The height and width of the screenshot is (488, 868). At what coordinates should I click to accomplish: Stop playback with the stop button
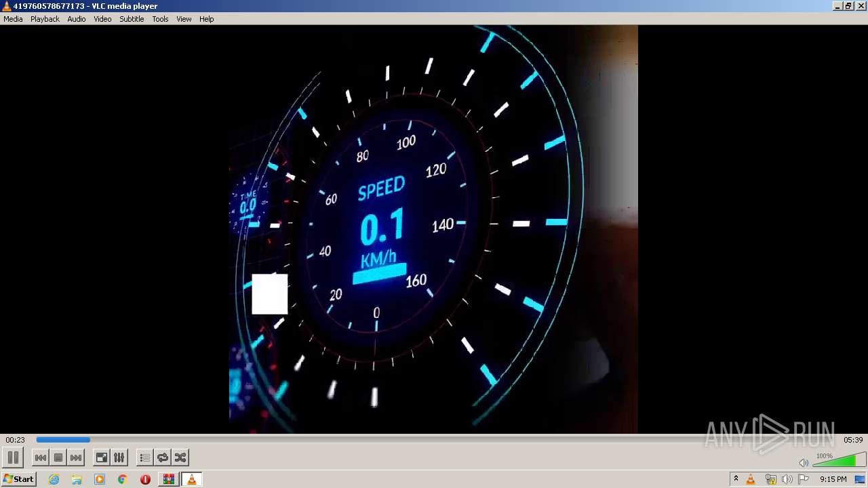point(58,457)
